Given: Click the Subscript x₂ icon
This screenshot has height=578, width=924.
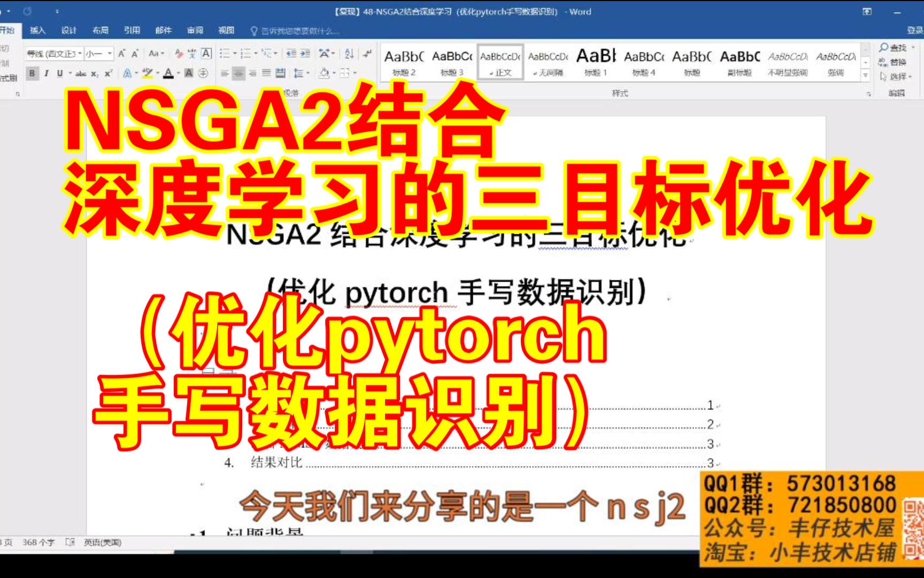Looking at the screenshot, I should tap(94, 73).
